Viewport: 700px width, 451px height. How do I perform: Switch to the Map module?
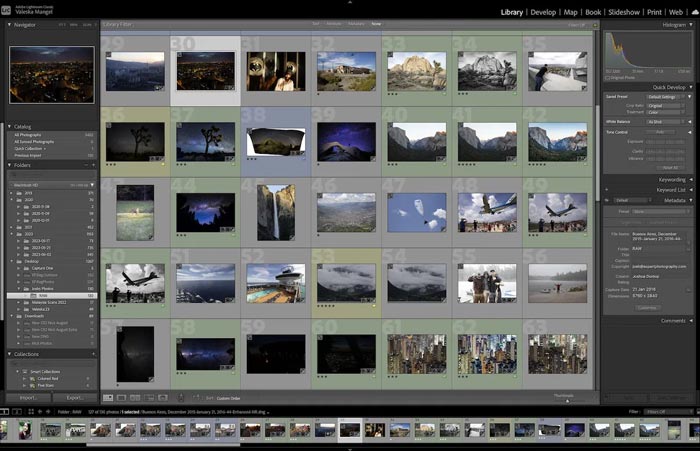coord(570,12)
